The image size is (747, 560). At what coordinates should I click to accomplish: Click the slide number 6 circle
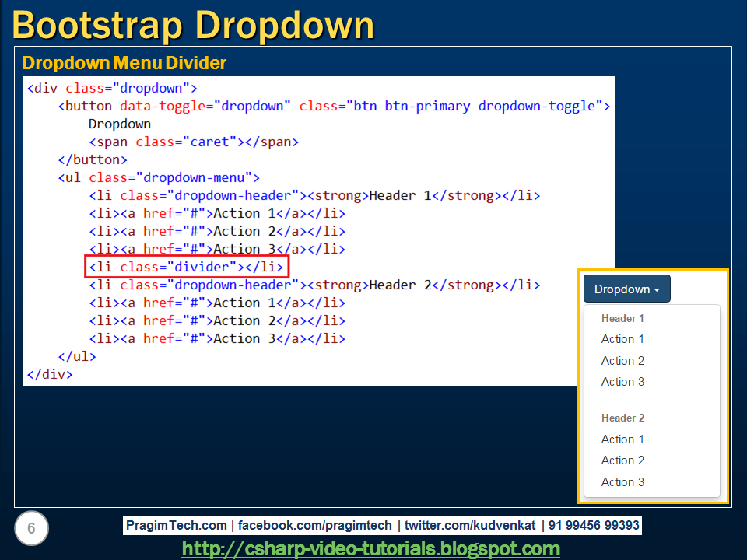(31, 528)
